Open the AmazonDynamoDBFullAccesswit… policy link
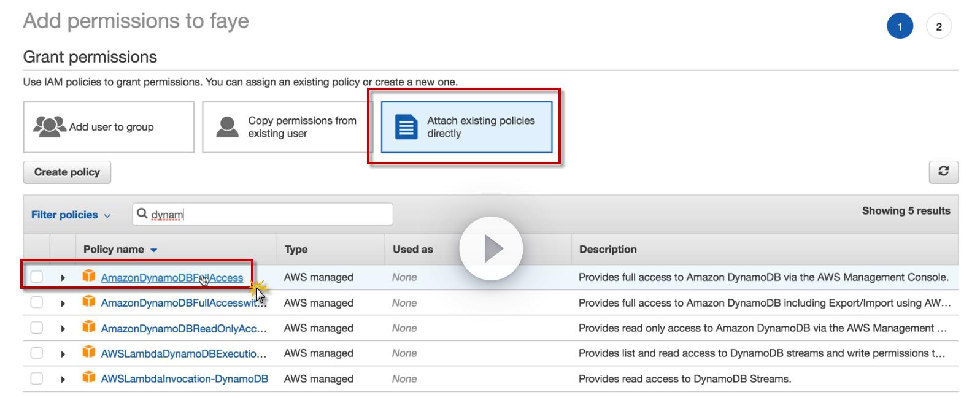 [x=183, y=303]
